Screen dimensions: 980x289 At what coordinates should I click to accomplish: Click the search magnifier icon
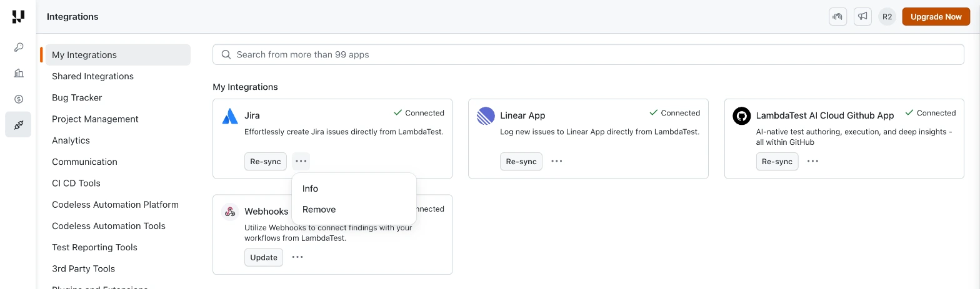[226, 54]
